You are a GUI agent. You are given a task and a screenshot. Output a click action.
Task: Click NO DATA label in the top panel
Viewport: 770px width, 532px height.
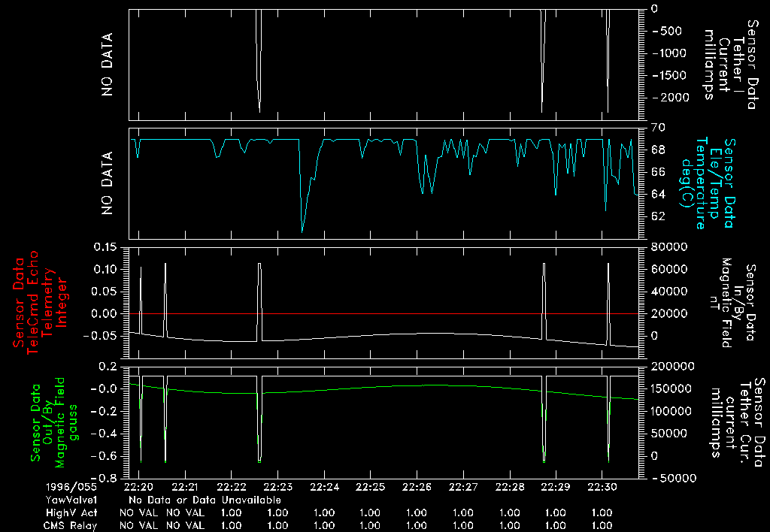[108, 65]
